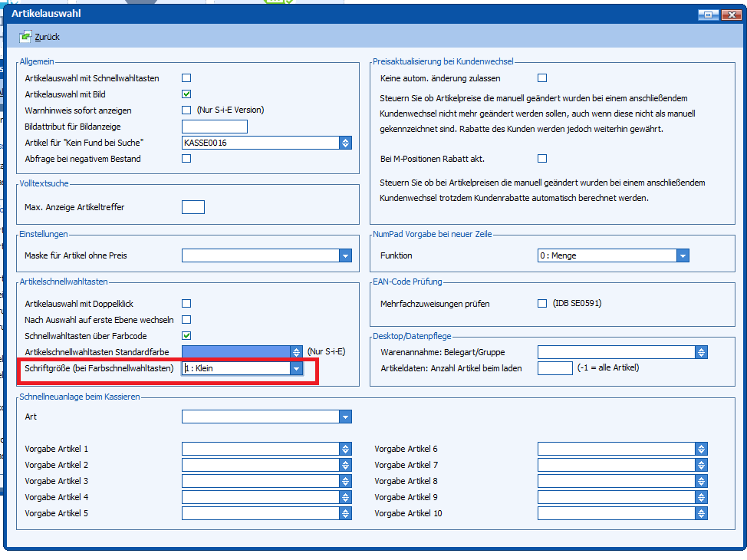Check Keine autom. änderung zulassen
This screenshot has width=747, height=560.
point(542,78)
